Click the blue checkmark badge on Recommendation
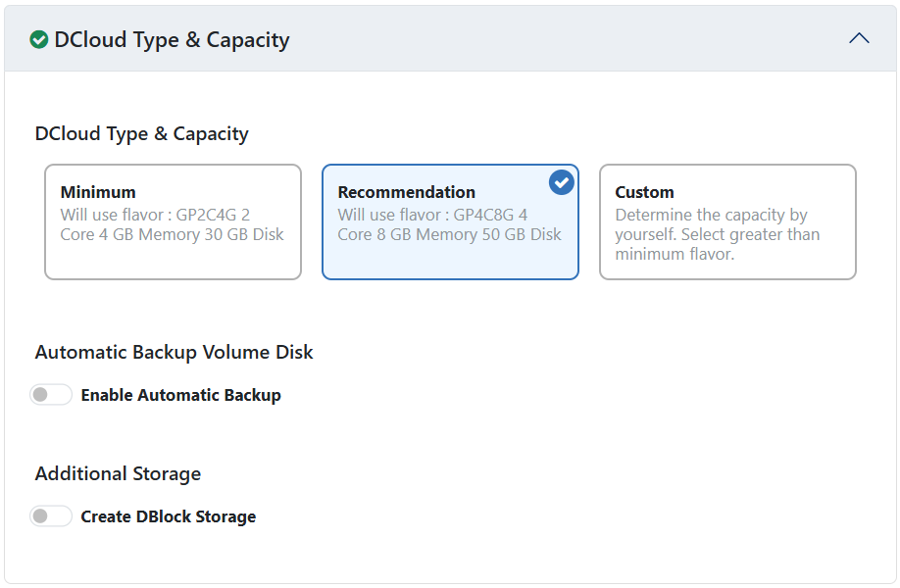Viewport: 900px width, 588px height. click(561, 182)
